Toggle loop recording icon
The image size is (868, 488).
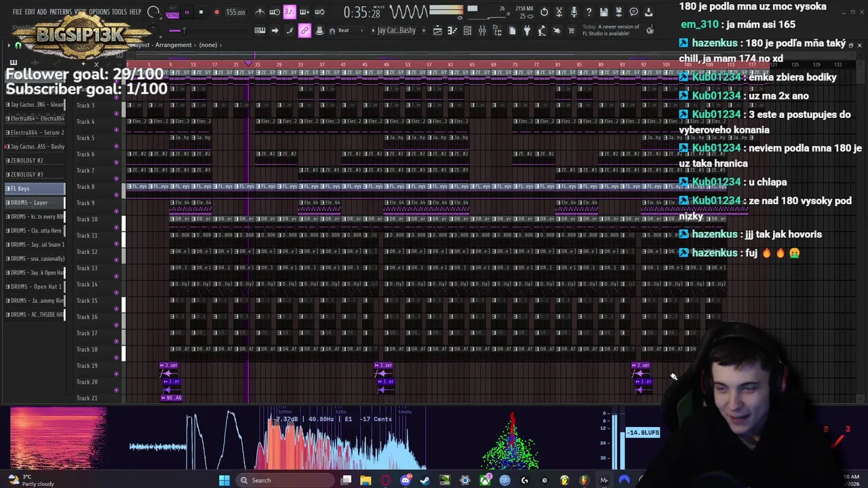pos(319,12)
